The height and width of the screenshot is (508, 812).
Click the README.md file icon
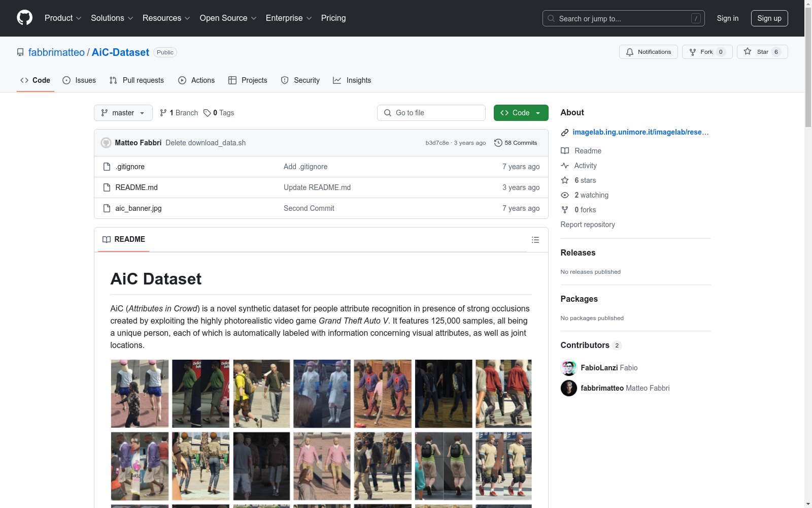[107, 187]
